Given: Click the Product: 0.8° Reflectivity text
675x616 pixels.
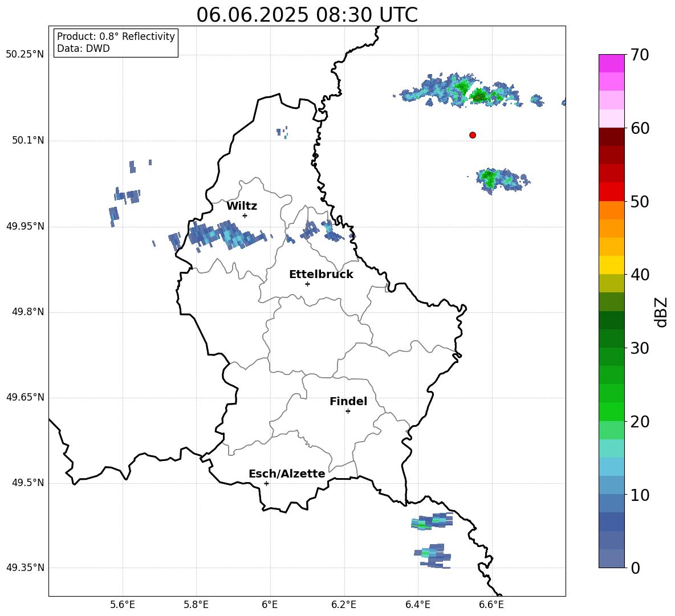Looking at the screenshot, I should pos(116,36).
